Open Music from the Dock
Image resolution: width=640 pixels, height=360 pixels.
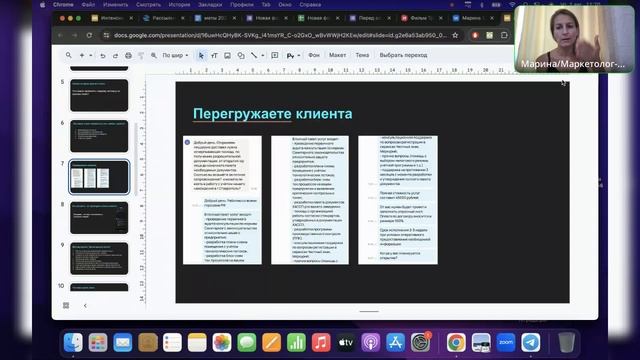[321, 342]
